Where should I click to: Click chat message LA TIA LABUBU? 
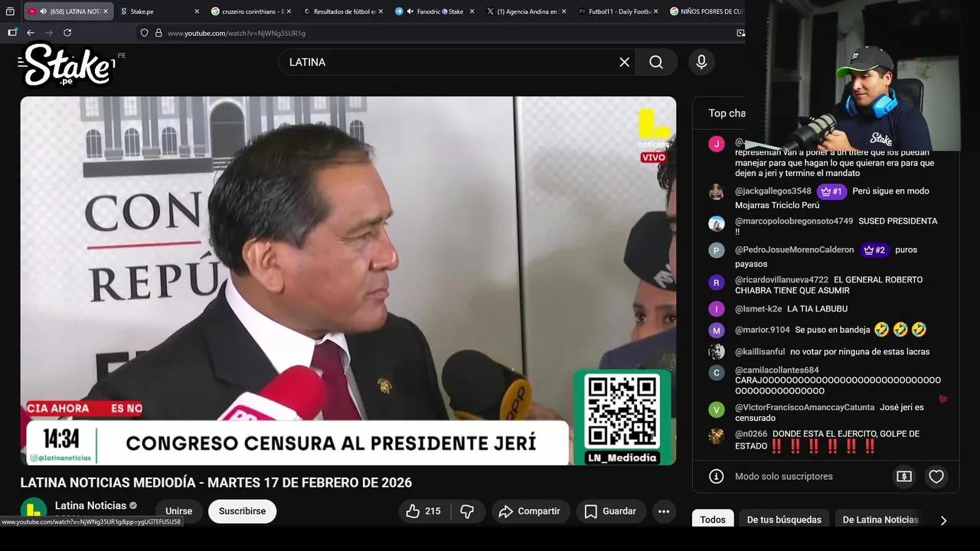(x=818, y=309)
